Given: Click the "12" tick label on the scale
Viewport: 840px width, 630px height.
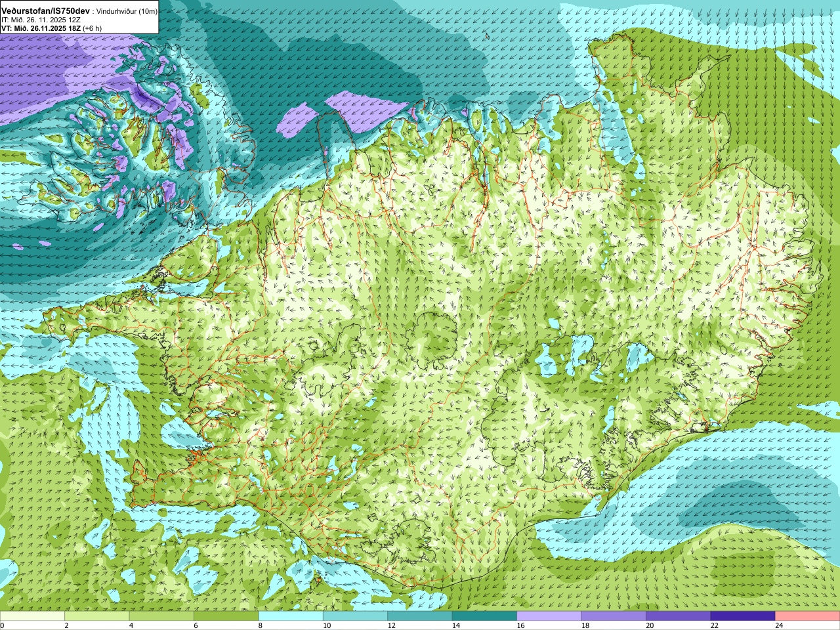Looking at the screenshot, I should coord(391,625).
